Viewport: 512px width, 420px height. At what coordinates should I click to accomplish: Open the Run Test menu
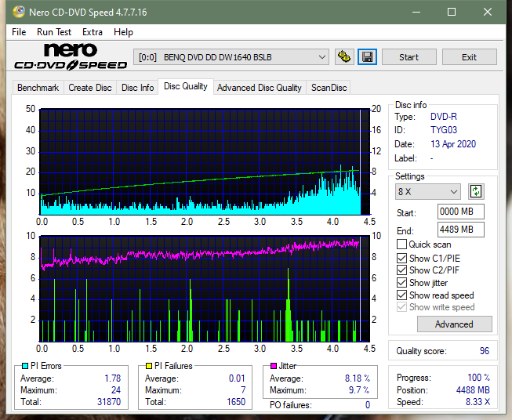click(x=54, y=32)
